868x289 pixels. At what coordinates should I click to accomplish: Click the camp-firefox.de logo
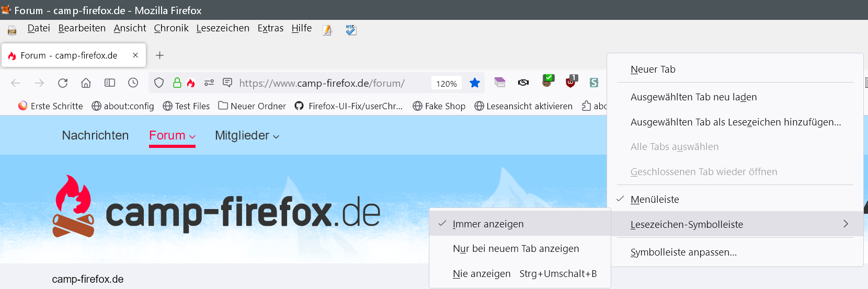(216, 207)
